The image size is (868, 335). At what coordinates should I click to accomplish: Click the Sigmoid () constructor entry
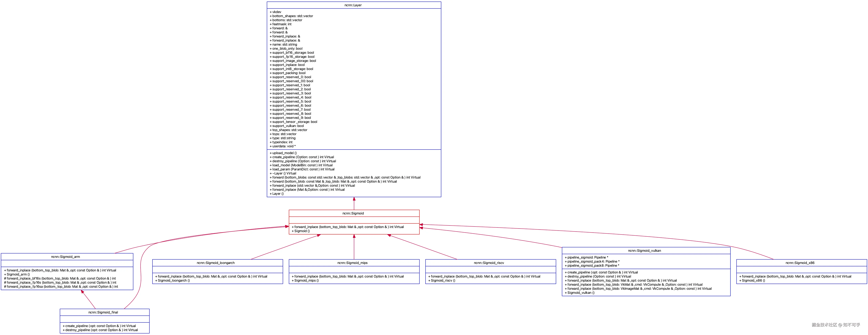pos(302,231)
